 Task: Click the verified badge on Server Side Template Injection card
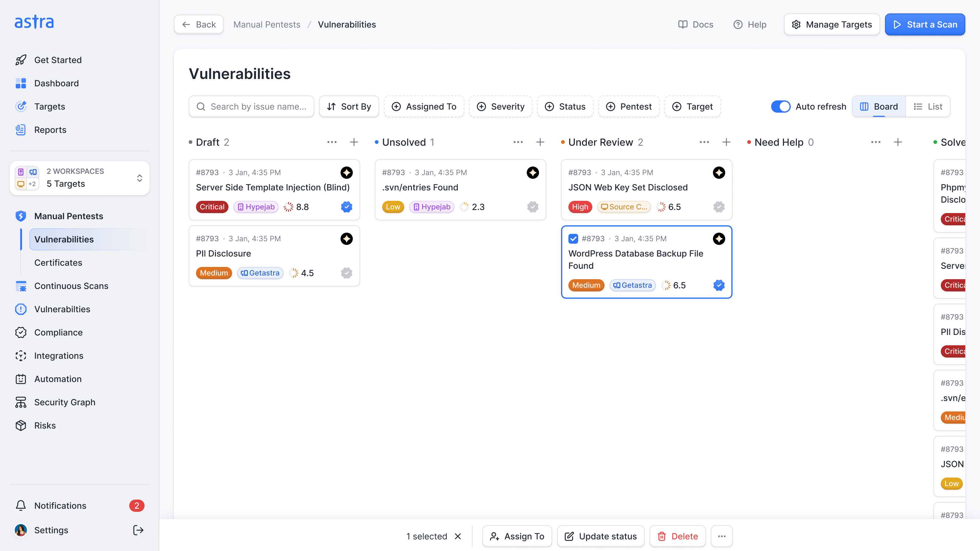[346, 207]
